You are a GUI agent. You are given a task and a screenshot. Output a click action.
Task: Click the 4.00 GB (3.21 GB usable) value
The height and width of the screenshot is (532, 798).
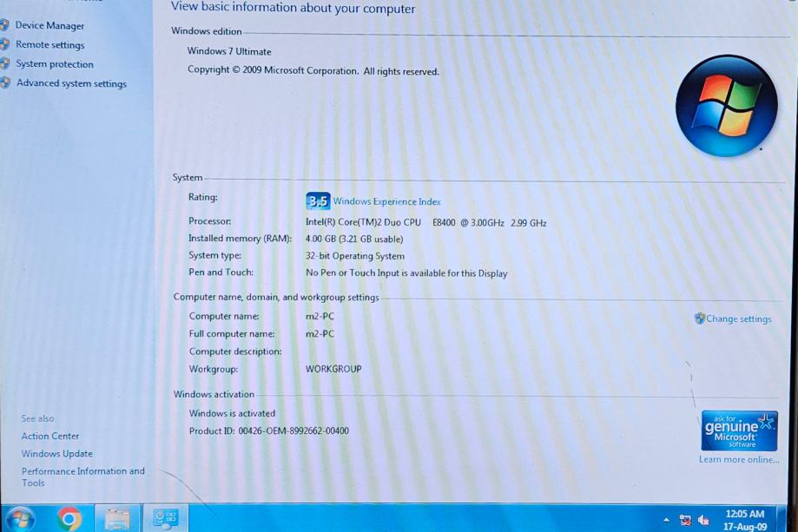coord(354,239)
